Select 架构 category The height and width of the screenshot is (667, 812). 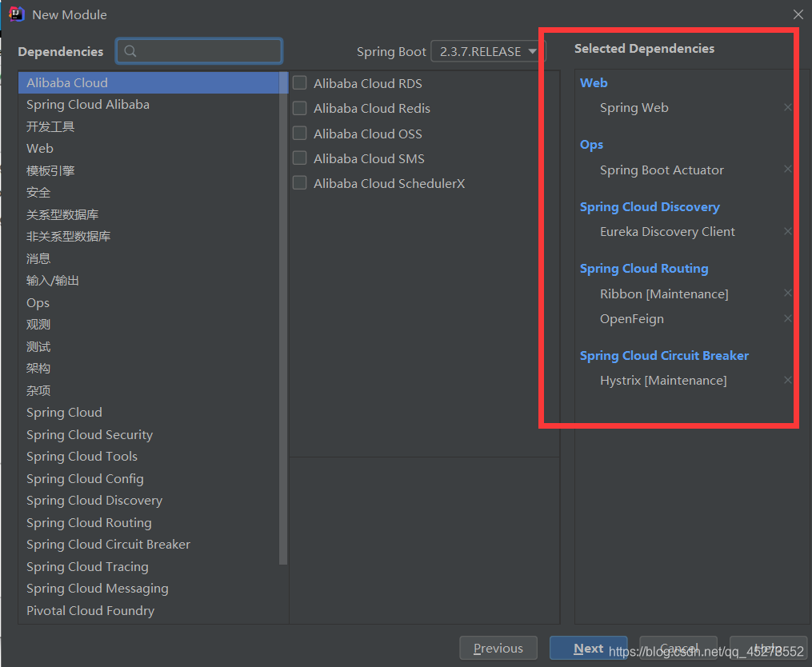149,369
